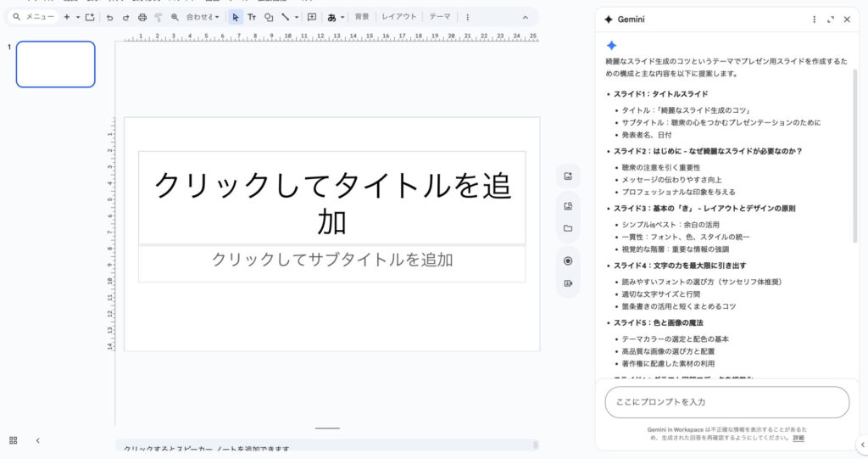
Task: Select the paint format roller icon
Action: click(158, 17)
